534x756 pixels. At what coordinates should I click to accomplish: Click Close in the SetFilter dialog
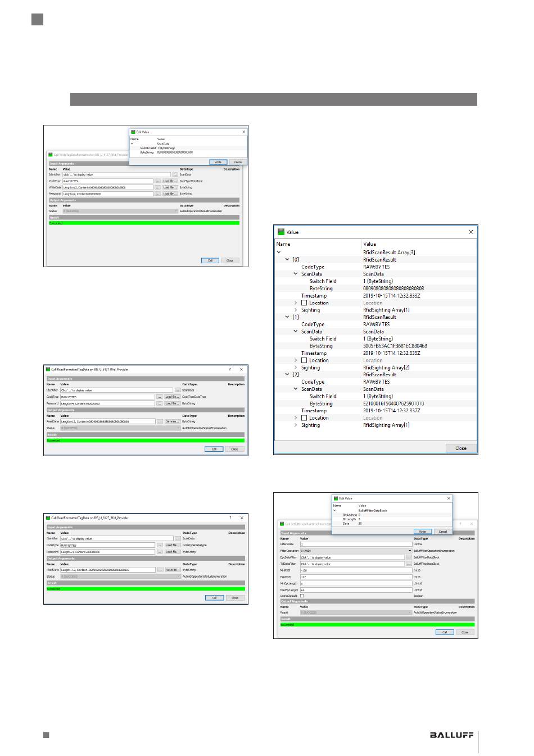tap(465, 632)
